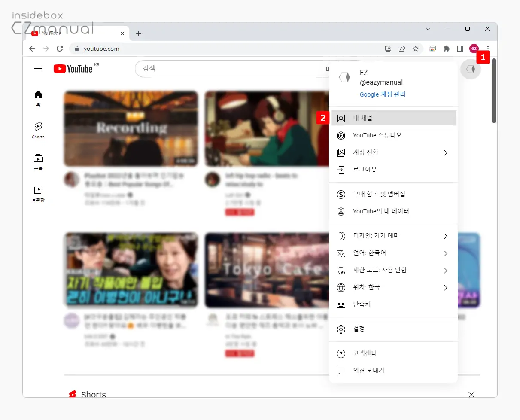This screenshot has height=420, width=520.
Task: Click Google 계정 관리 link
Action: [x=383, y=94]
